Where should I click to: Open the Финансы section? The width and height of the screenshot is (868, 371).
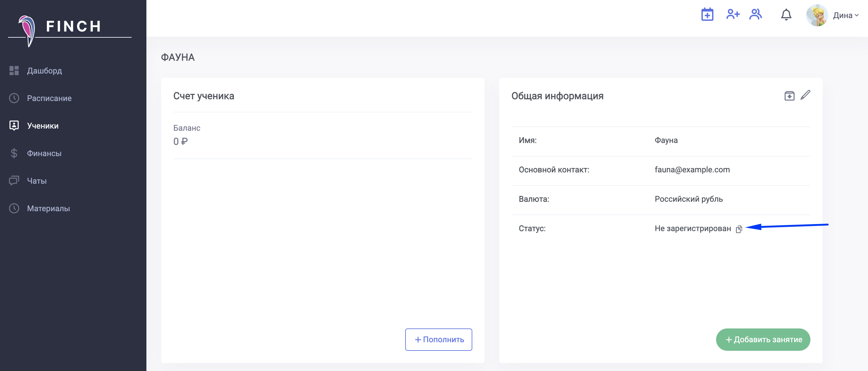[x=44, y=154]
